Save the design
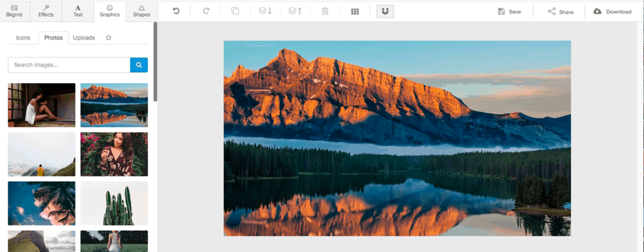The image size is (644, 252). (509, 11)
